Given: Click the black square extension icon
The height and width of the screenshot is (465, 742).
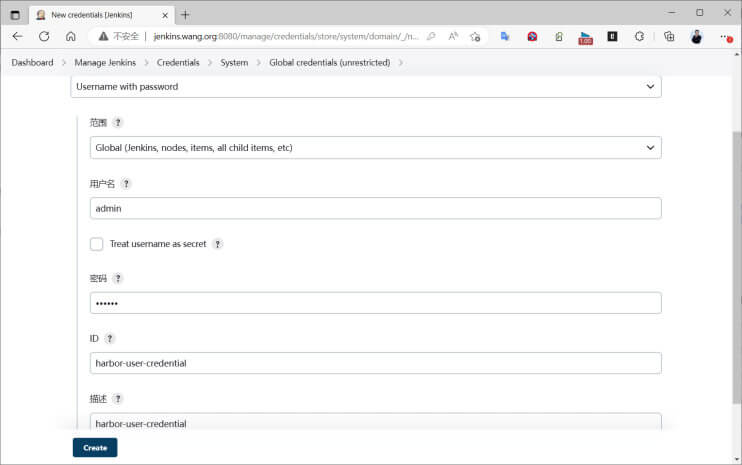Looking at the screenshot, I should 612,36.
